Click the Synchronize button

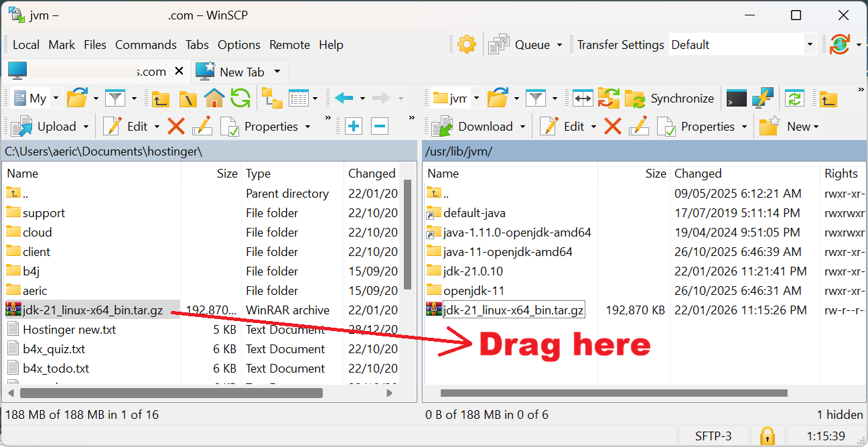click(x=670, y=99)
